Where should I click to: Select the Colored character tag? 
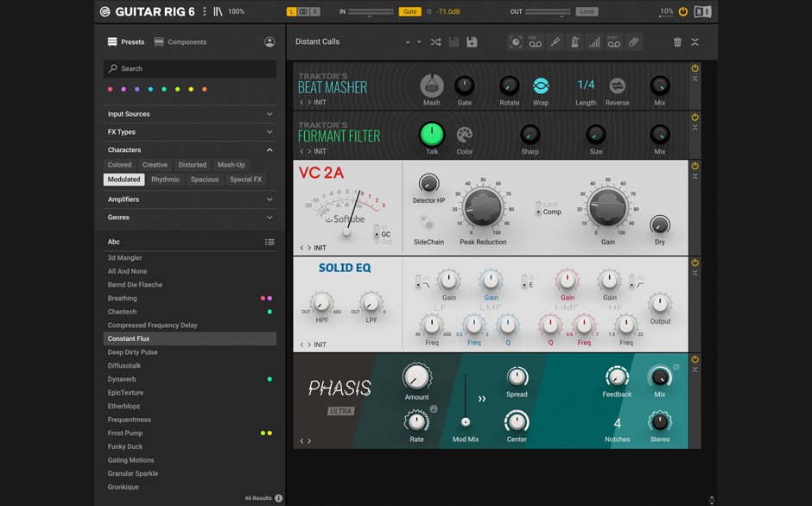(119, 165)
